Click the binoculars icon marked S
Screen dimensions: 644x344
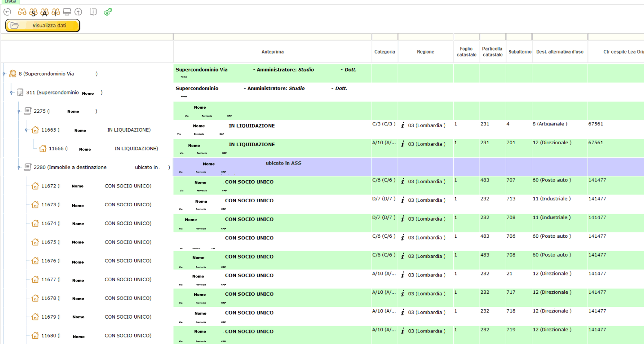tap(33, 12)
